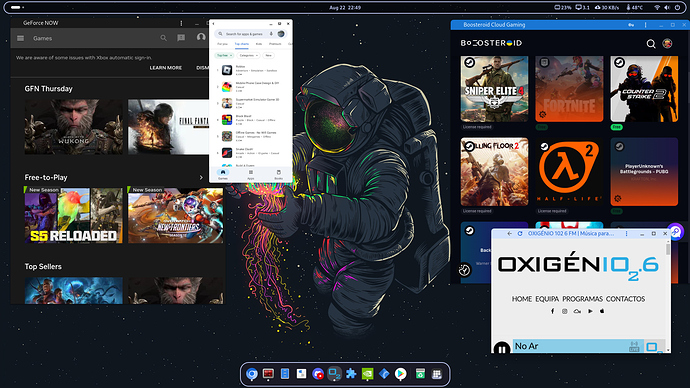The image size is (690, 388).
Task: Click the GeForce NOW search icon
Action: click(x=163, y=38)
